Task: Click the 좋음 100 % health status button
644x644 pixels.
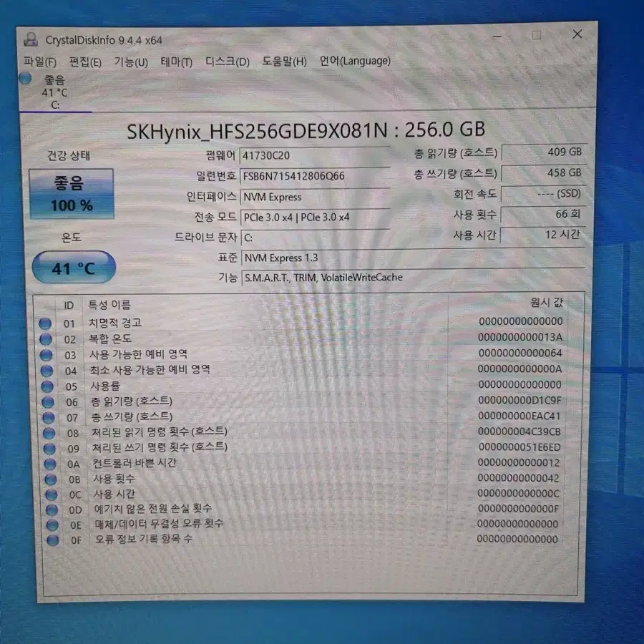Action: [x=72, y=193]
